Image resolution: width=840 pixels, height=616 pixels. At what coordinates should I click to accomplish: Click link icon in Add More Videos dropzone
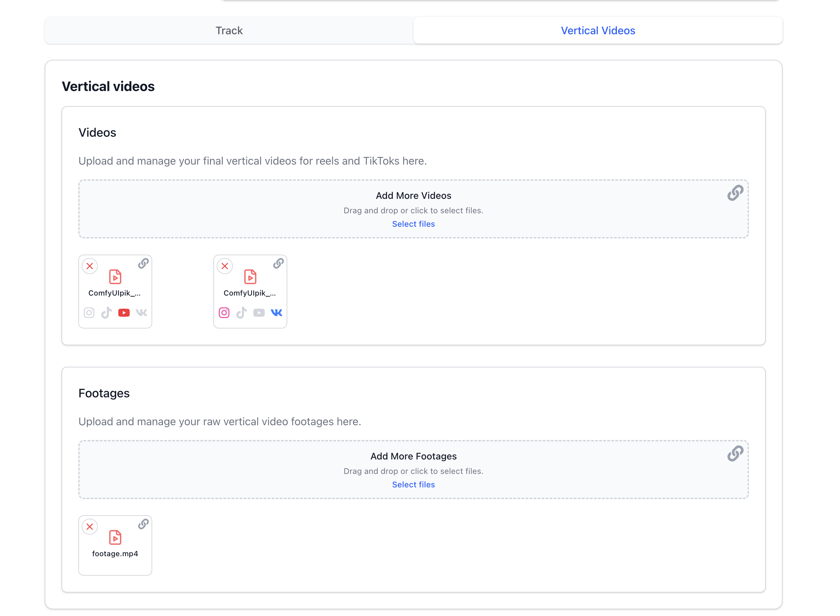click(735, 193)
